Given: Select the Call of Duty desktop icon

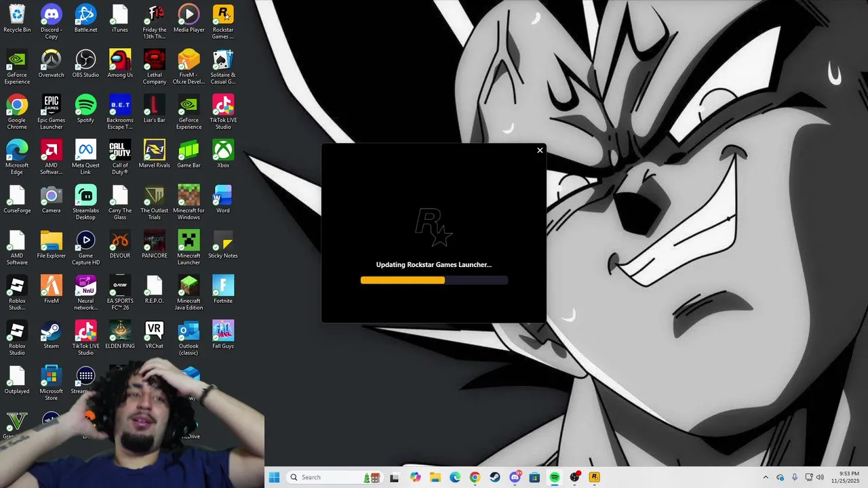Looking at the screenshot, I should pos(120,158).
